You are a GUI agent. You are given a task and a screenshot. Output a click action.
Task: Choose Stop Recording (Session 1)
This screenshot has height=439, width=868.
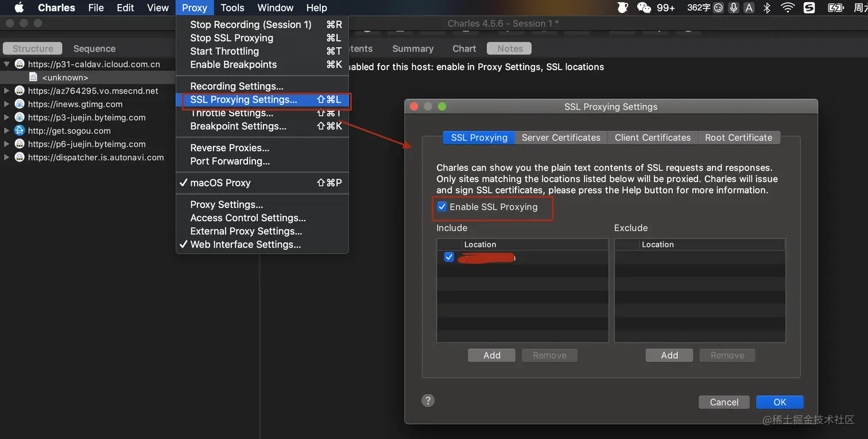[262, 24]
